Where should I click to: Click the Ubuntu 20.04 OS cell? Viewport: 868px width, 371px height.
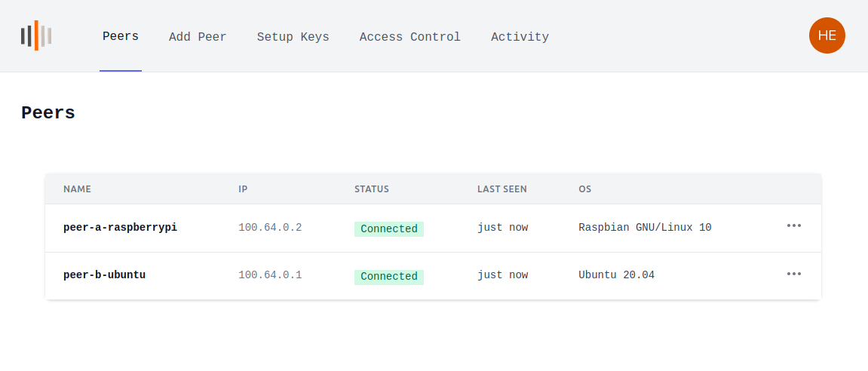(x=616, y=275)
